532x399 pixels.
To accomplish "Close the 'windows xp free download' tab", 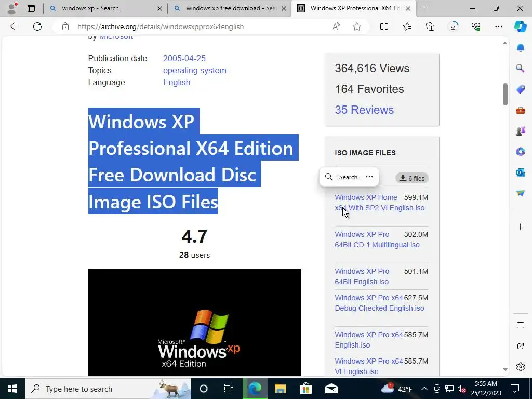I will (284, 8).
